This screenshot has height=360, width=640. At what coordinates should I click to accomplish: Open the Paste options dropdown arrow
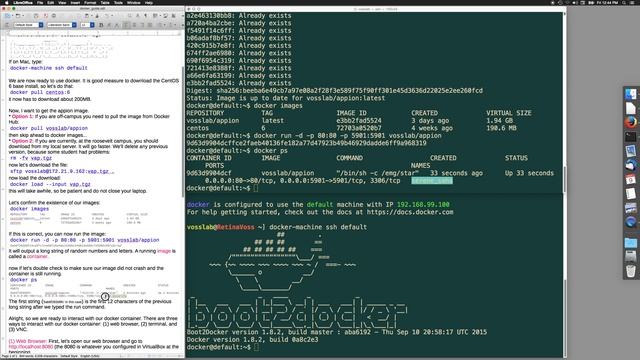(x=92, y=16)
